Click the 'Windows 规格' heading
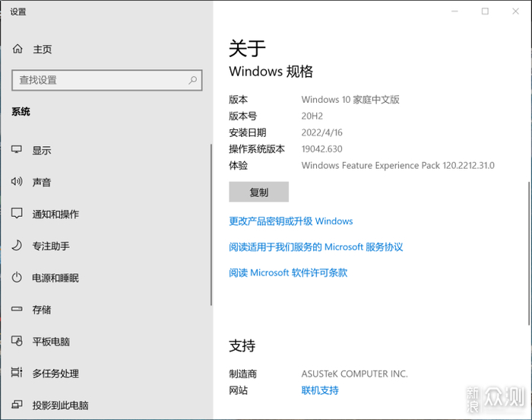This screenshot has width=532, height=420. 271,72
